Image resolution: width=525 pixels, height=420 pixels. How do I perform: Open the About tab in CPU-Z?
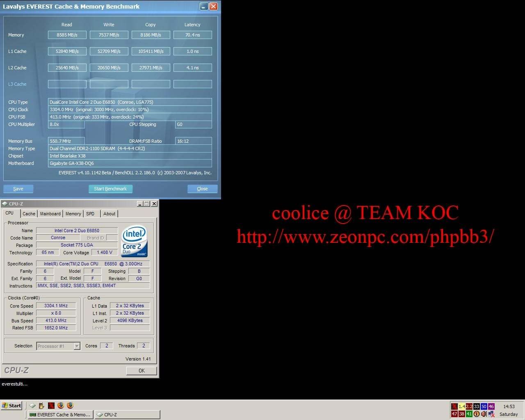pyautogui.click(x=110, y=214)
